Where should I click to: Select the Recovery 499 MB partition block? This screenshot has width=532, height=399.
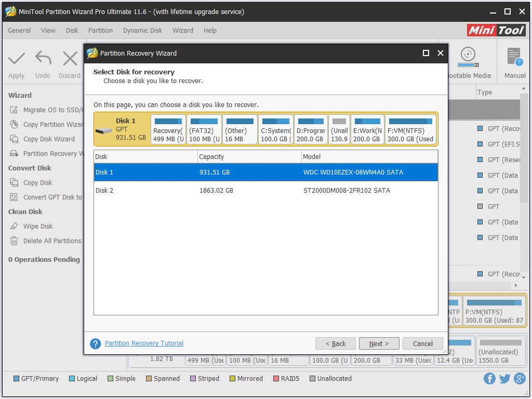click(x=168, y=129)
